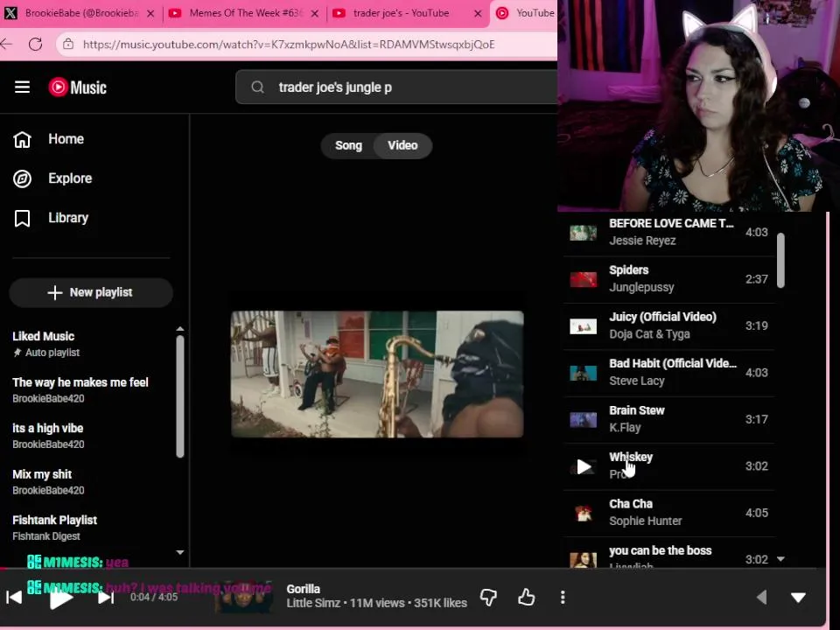Create a New playlist

click(90, 292)
